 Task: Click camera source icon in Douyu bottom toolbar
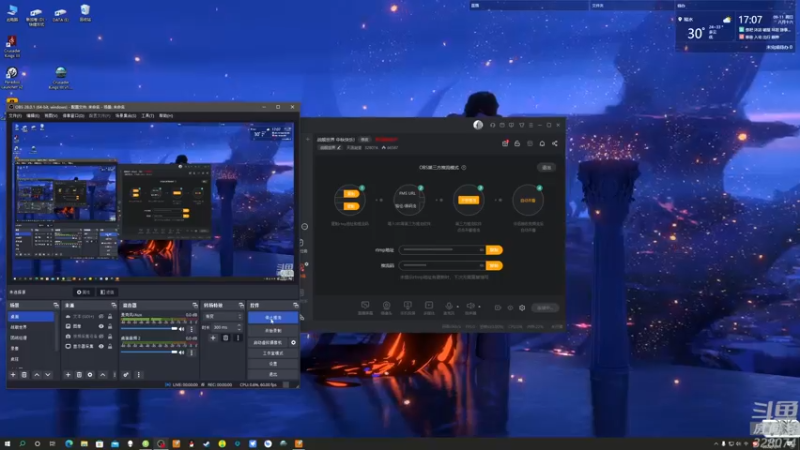(386, 307)
